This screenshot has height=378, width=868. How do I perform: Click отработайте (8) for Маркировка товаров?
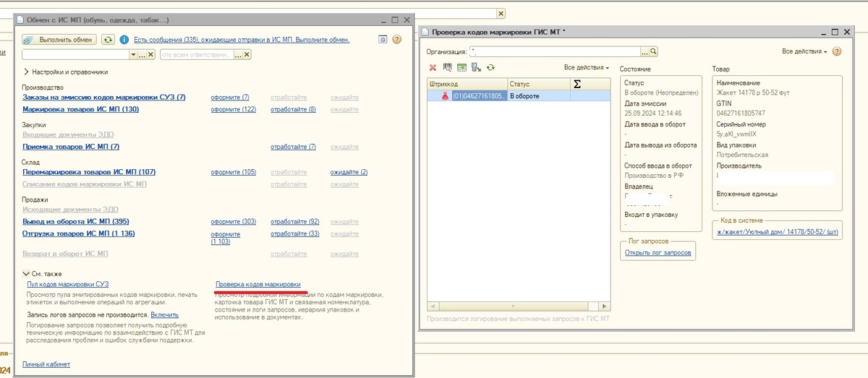point(293,109)
